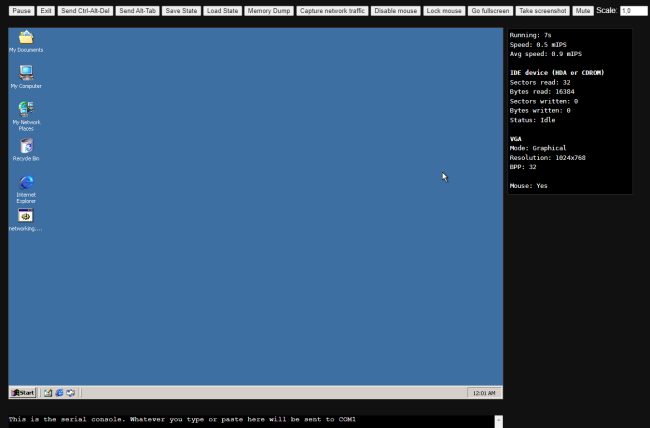
Task: Click Go fullscreen button
Action: [490, 11]
